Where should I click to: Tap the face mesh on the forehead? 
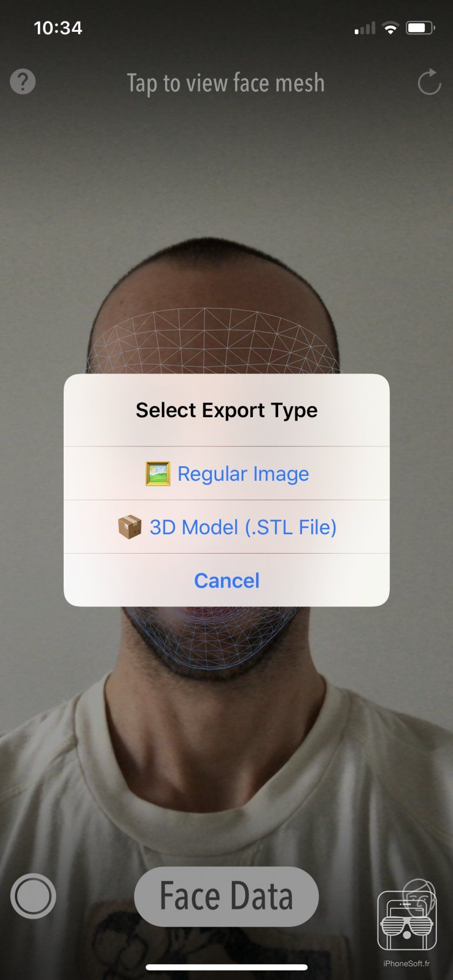213,341
